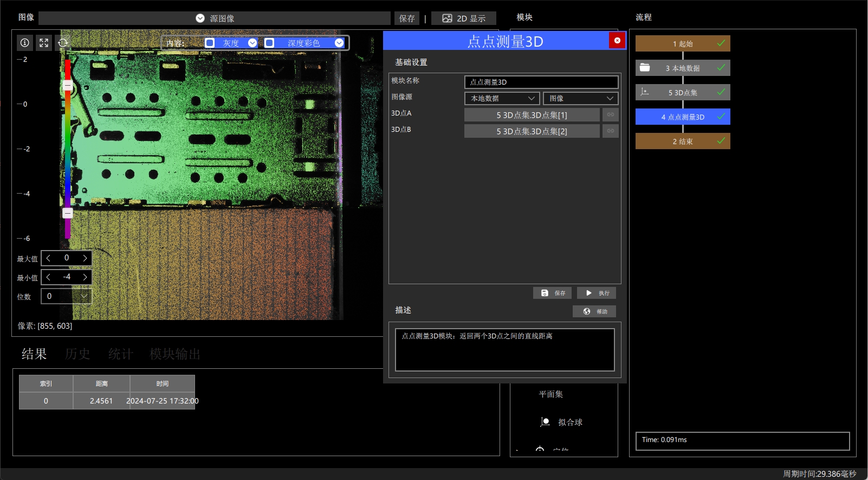Click the 帮助 help button
Image resolution: width=868 pixels, height=480 pixels.
[594, 311]
